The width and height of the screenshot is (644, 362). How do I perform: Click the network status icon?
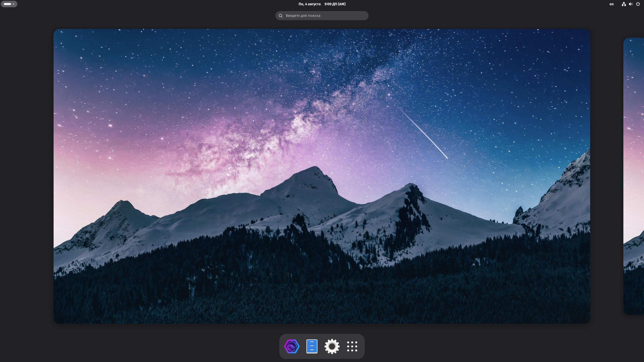point(624,4)
